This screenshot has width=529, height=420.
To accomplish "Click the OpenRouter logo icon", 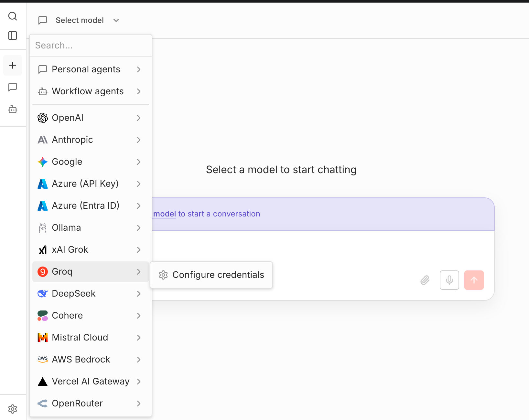I will 43,404.
